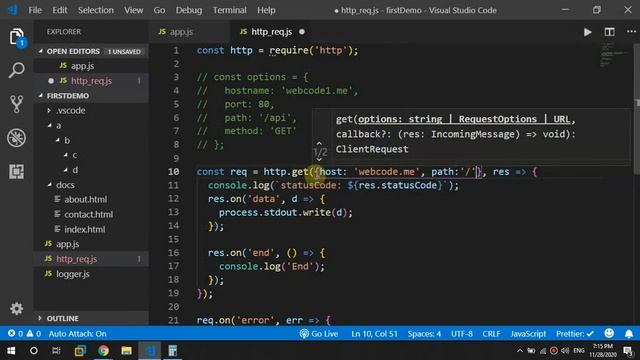The image size is (640, 360).
Task: Show previous signature in parameter hint
Action: coord(319,143)
